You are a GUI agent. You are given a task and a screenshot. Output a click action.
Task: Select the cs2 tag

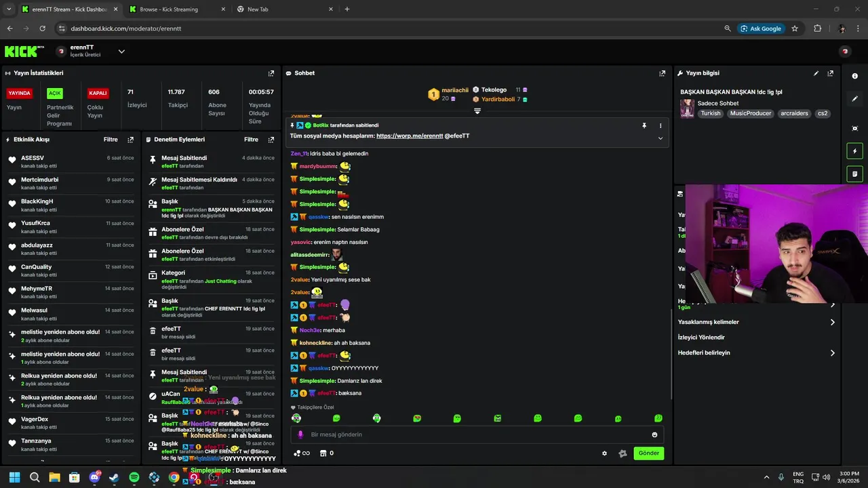(x=823, y=113)
